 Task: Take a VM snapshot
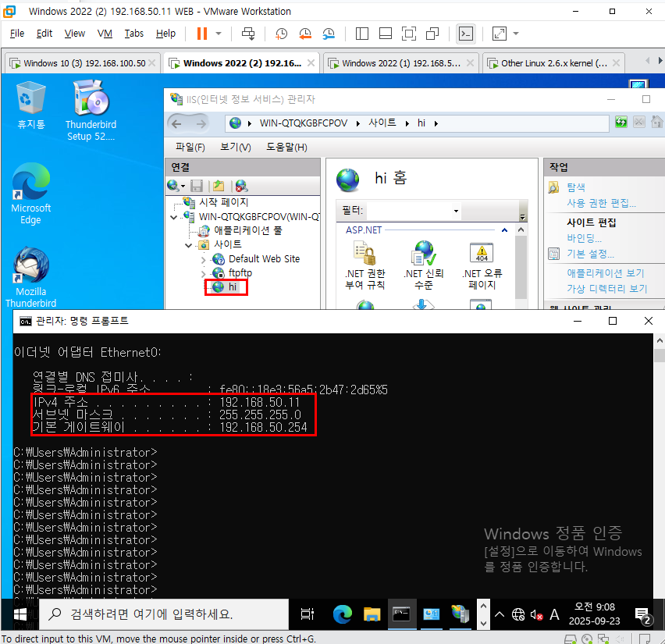pyautogui.click(x=281, y=34)
